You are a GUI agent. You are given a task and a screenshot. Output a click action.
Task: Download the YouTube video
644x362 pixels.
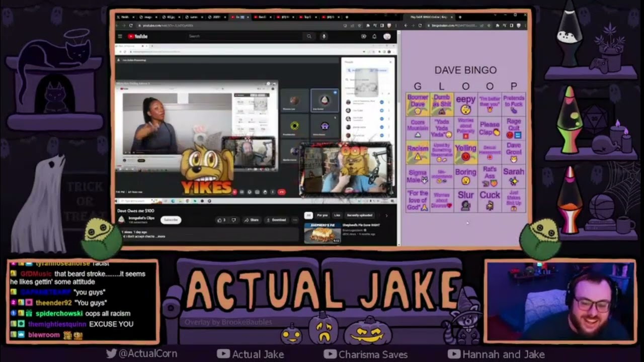(276, 220)
